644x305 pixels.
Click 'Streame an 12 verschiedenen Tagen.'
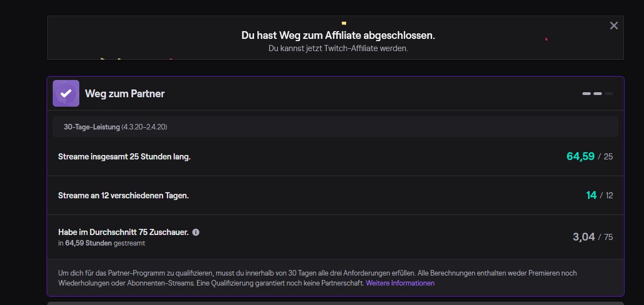(x=124, y=196)
